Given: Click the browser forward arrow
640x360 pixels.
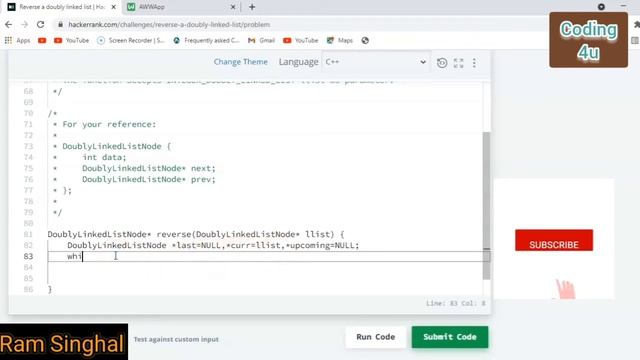Looking at the screenshot, I should pos(24,24).
